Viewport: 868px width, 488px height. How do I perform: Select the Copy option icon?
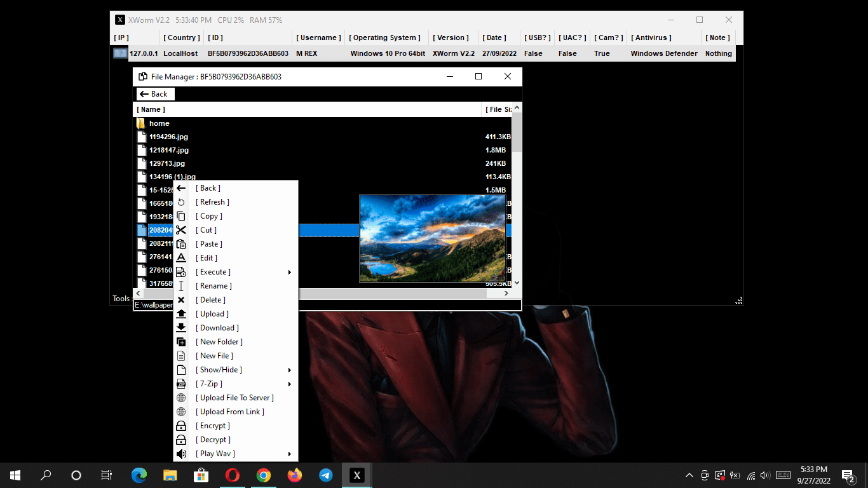click(x=181, y=216)
